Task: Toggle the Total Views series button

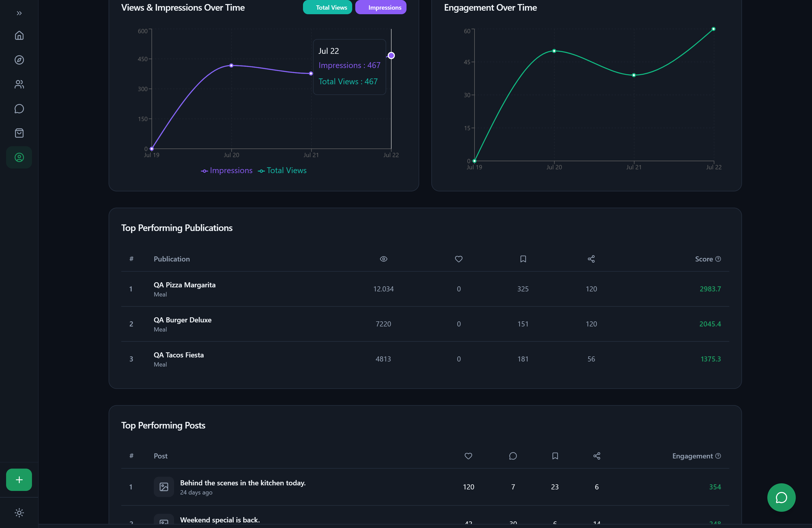Action: click(x=327, y=7)
